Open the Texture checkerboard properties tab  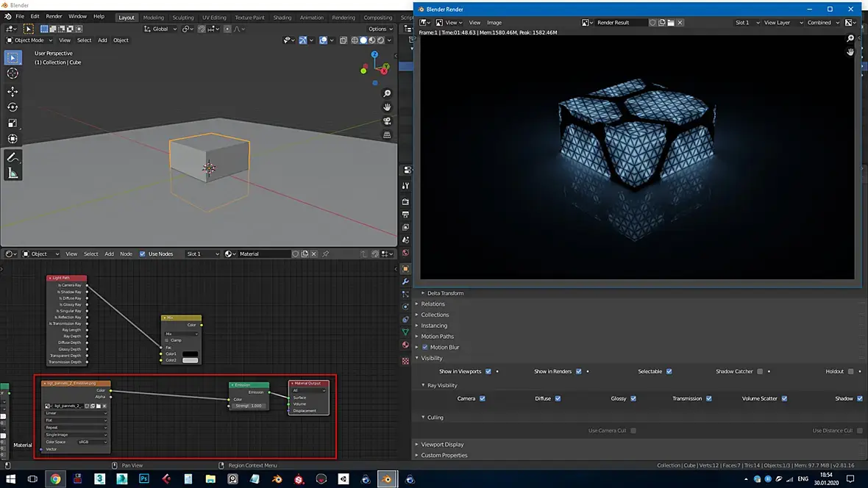pyautogui.click(x=405, y=361)
